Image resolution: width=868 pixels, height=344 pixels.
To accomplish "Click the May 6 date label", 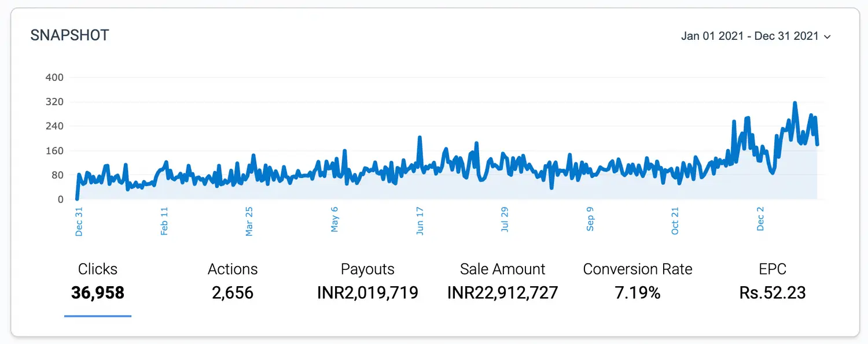I will tap(334, 220).
